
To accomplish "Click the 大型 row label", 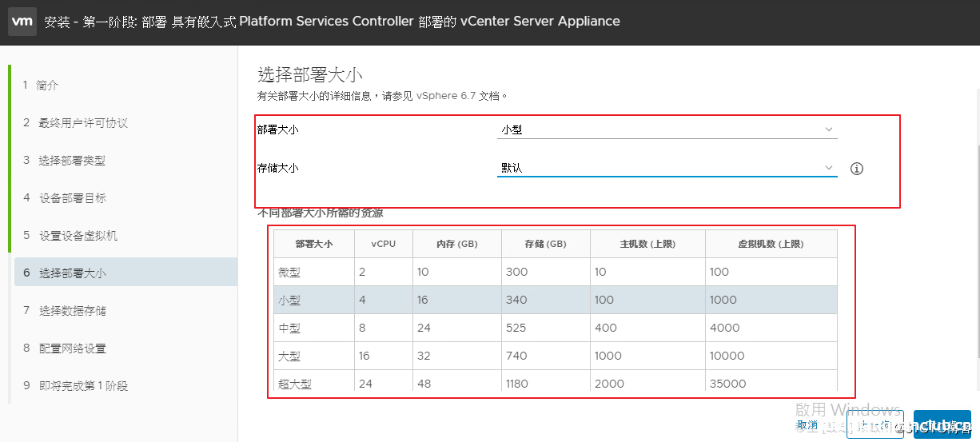I will 289,356.
